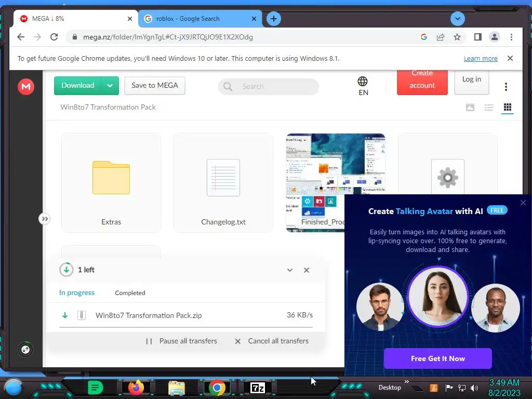Click the zip file icon in transfers
The image size is (532, 399).
pos(82,315)
